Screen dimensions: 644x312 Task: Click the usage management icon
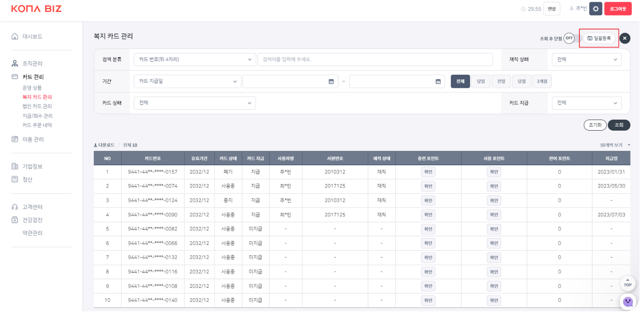pyautogui.click(x=15, y=139)
